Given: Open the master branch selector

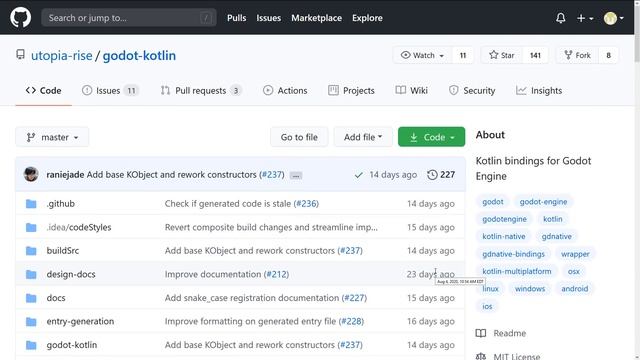Looking at the screenshot, I should click(52, 137).
